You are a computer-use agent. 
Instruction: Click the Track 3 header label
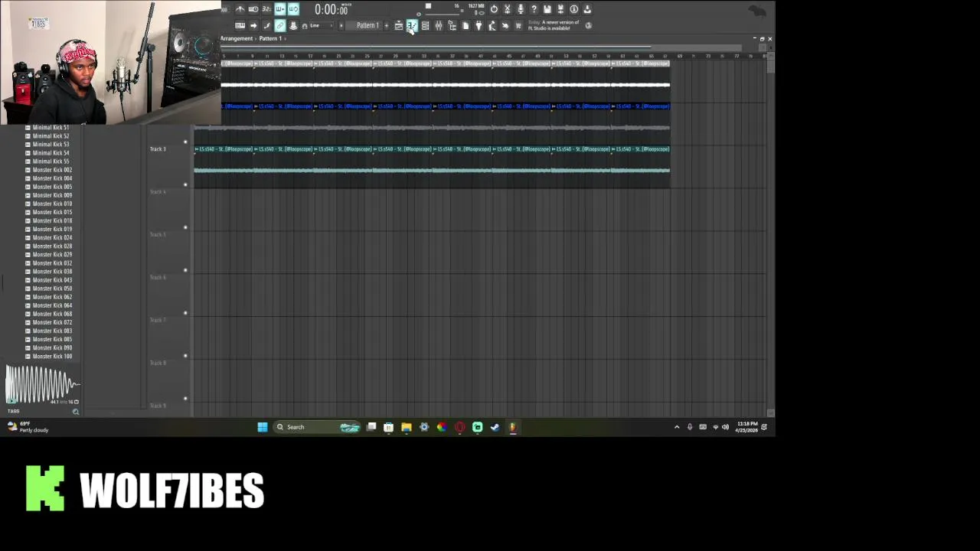[158, 149]
